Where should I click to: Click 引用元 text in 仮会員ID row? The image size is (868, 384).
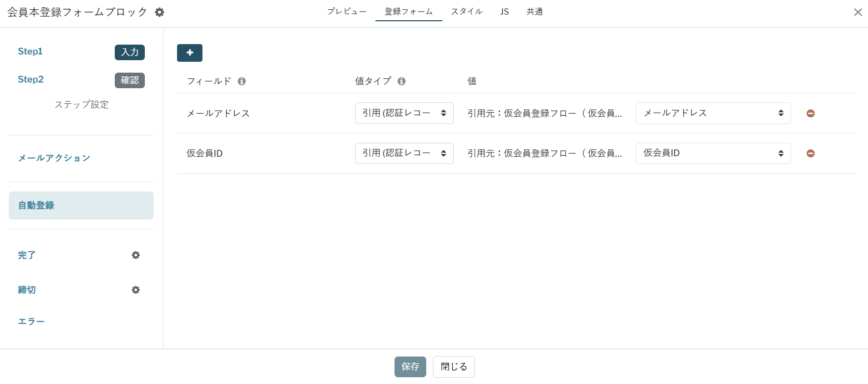[x=545, y=153]
